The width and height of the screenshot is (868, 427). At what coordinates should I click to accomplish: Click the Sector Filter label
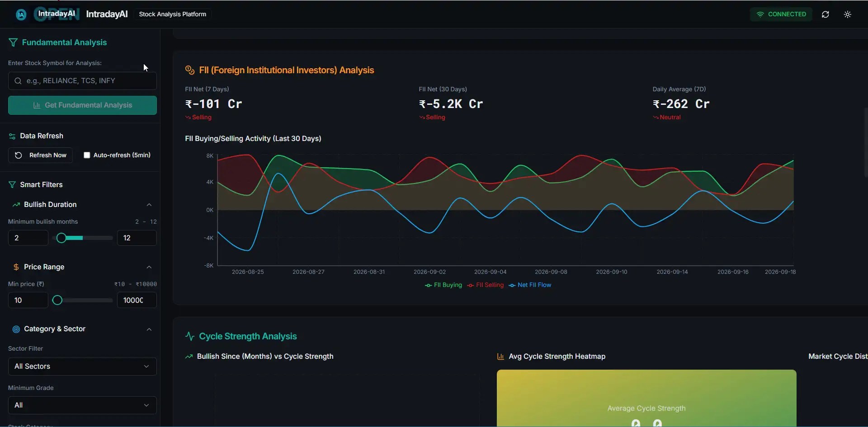point(25,349)
